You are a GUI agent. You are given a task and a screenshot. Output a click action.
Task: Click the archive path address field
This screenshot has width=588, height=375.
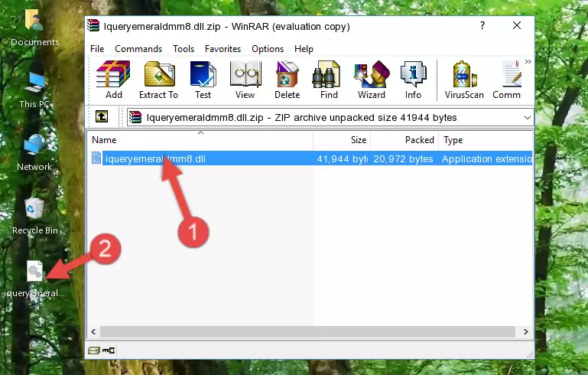coord(330,118)
